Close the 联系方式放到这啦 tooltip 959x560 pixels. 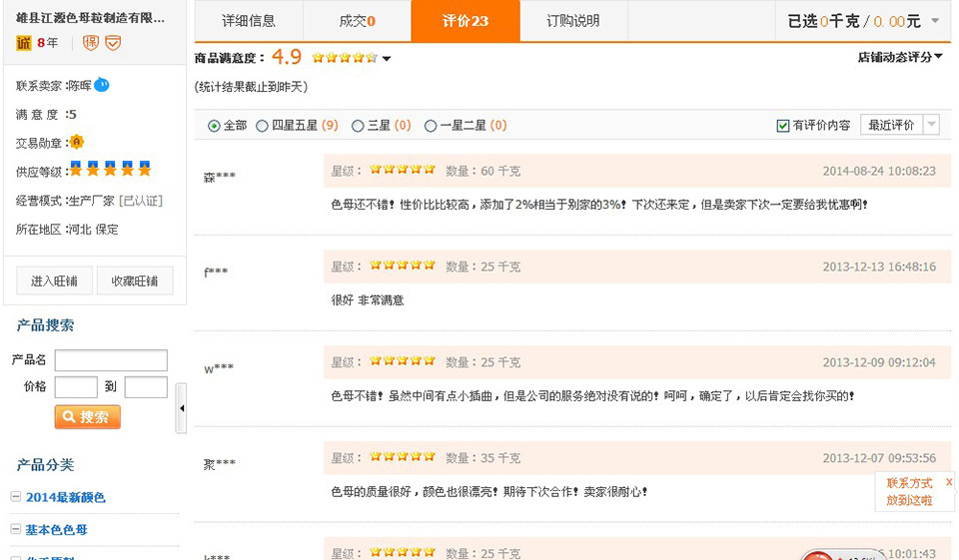point(949,482)
